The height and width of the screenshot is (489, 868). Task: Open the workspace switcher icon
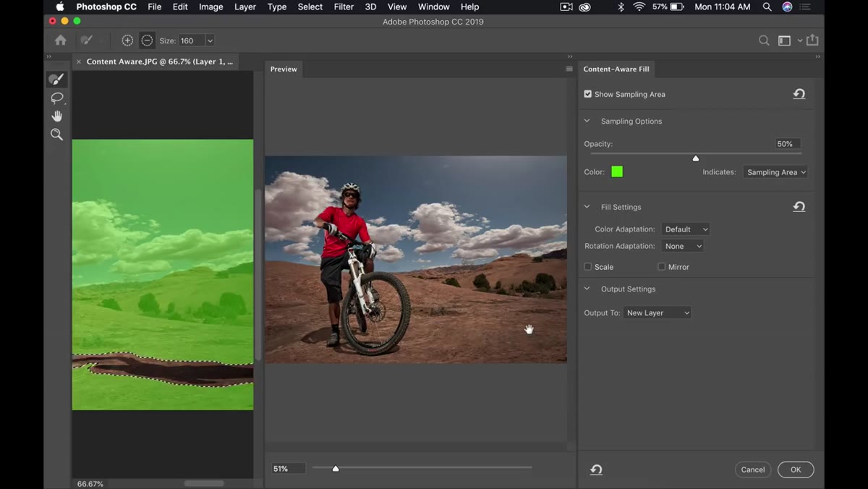pos(784,41)
